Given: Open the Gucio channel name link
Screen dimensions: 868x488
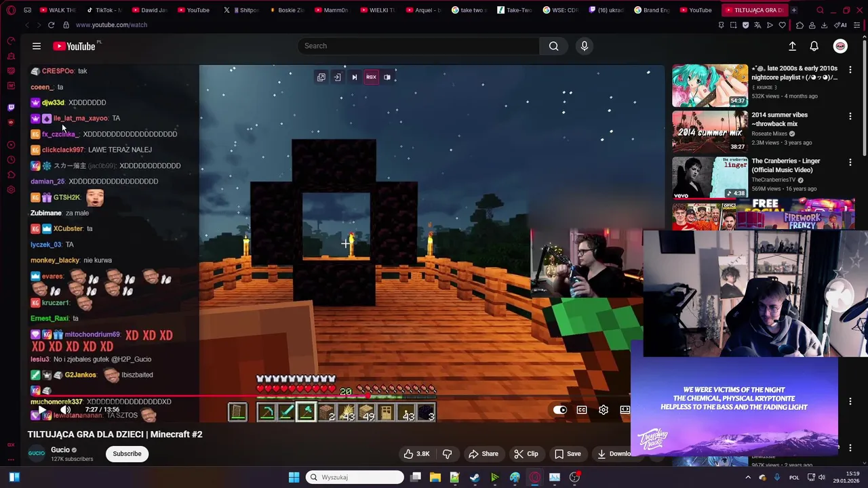Looking at the screenshot, I should click(60, 450).
